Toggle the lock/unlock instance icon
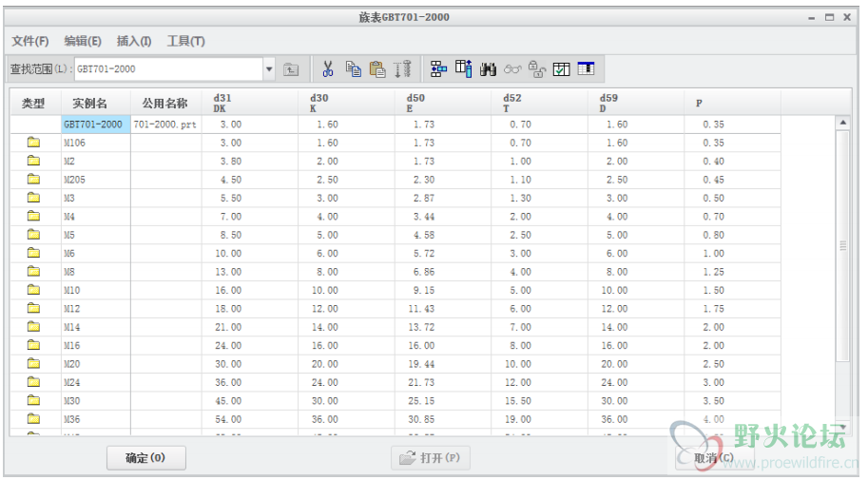 (x=536, y=68)
